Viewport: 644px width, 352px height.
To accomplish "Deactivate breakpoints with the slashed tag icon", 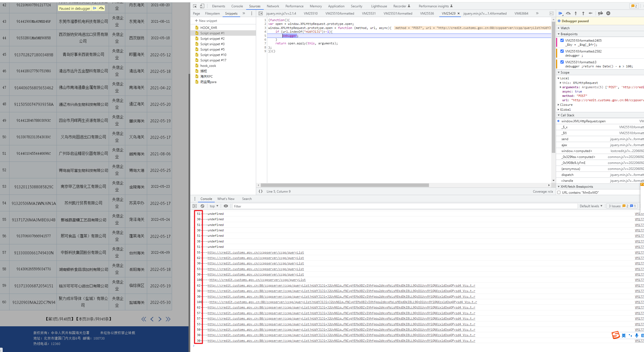I will [x=600, y=13].
